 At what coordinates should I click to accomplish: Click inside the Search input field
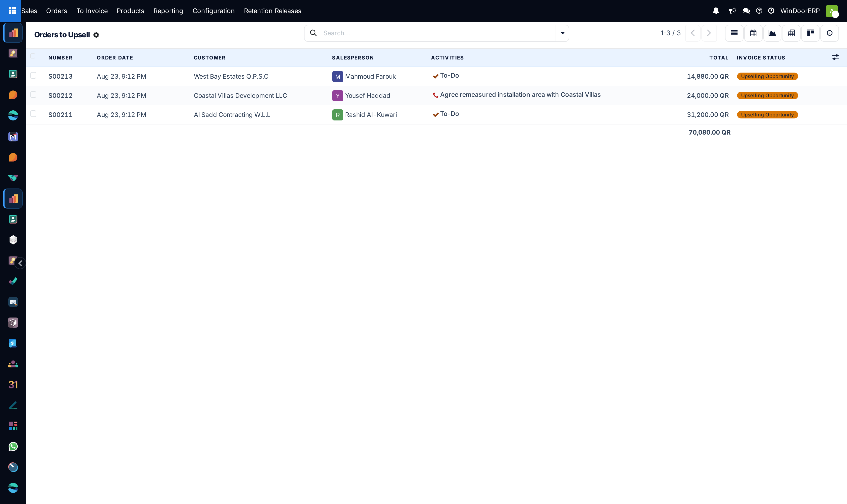438,33
